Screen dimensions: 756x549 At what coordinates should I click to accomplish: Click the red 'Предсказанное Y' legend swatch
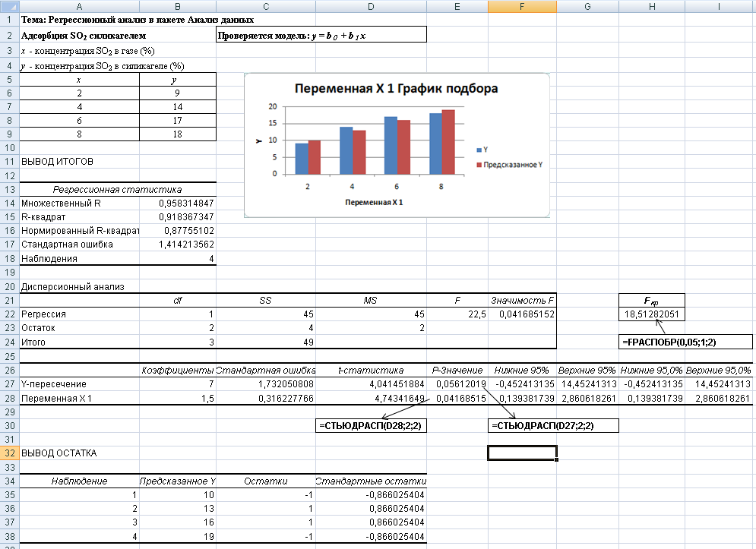point(479,165)
